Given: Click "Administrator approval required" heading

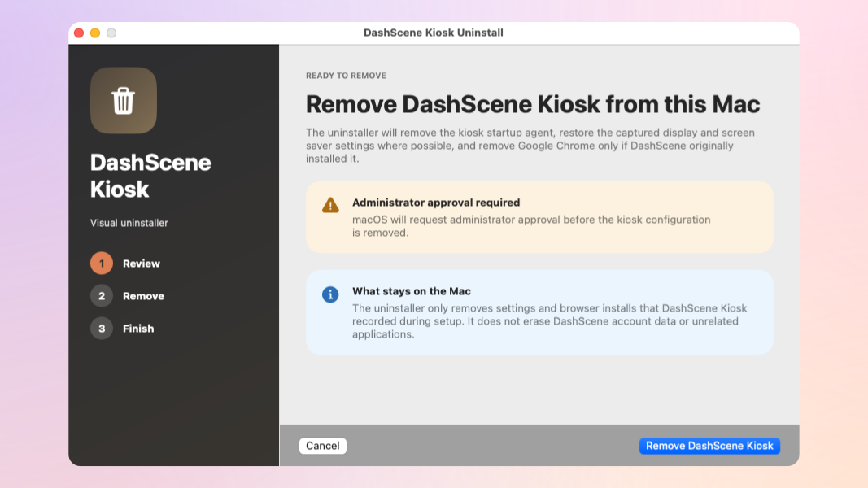Looking at the screenshot, I should [x=436, y=203].
